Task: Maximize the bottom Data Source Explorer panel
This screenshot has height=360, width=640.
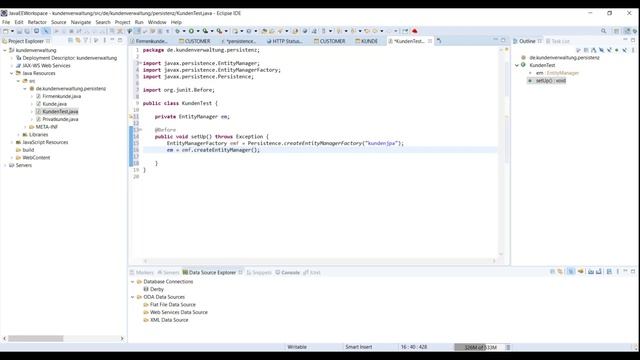Action: [633, 271]
